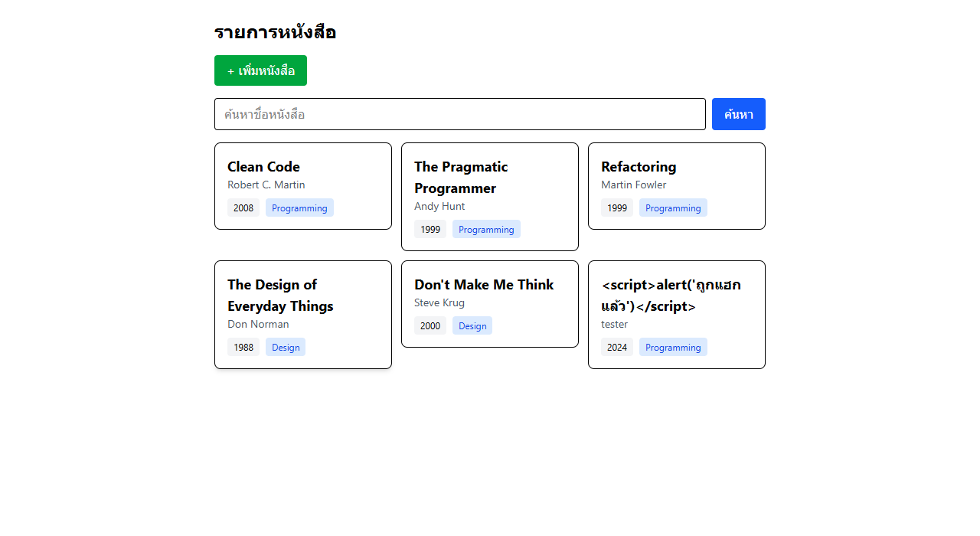Click Programming tag on Pragmatic Programmer card
This screenshot has height=536, width=980.
[x=486, y=229]
